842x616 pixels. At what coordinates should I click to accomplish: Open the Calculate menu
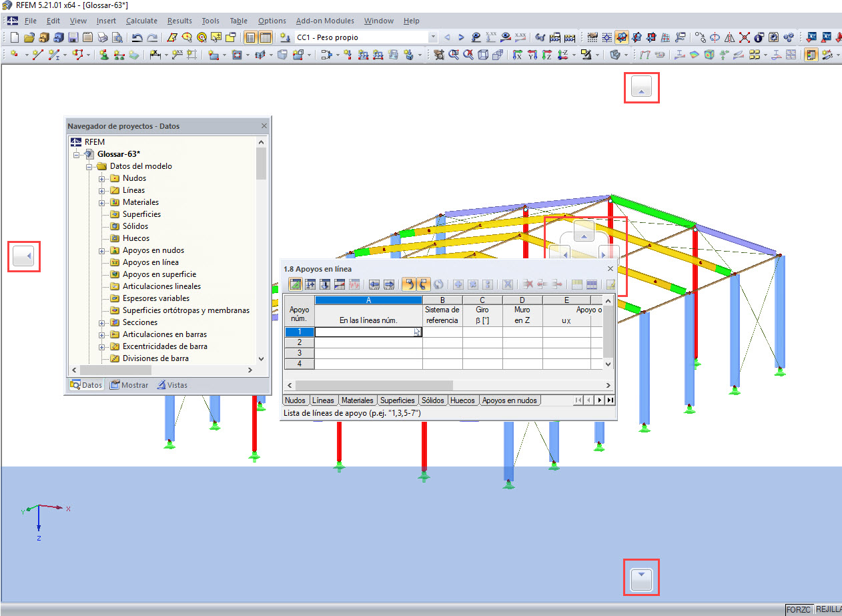141,21
